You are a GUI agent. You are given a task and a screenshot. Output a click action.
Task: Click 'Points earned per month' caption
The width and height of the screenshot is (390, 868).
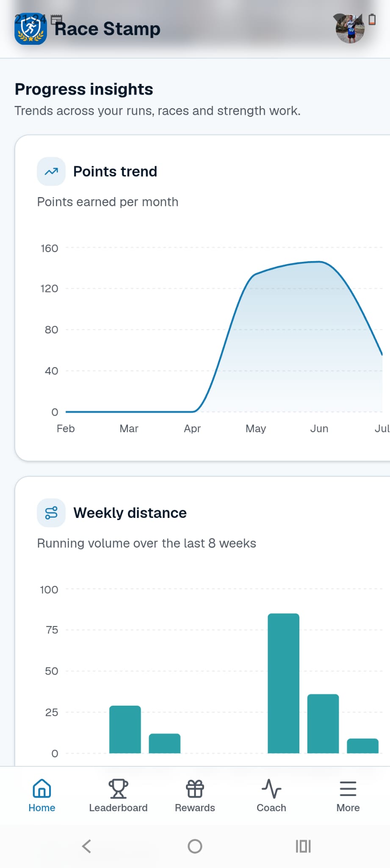(x=108, y=202)
